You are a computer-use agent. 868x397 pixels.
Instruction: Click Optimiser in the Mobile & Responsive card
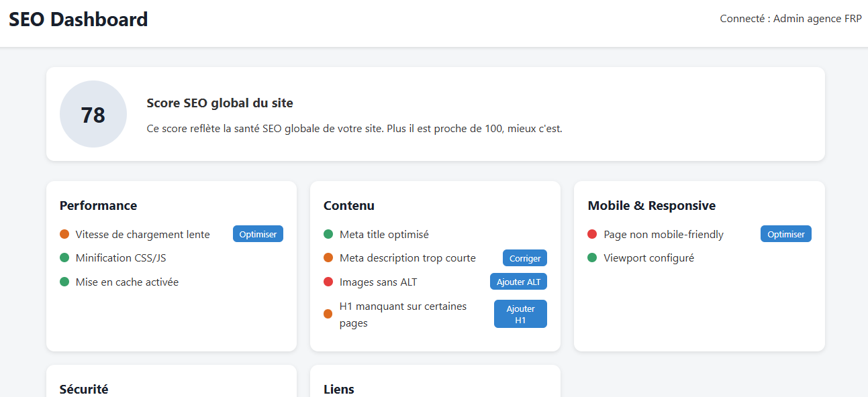(x=785, y=233)
